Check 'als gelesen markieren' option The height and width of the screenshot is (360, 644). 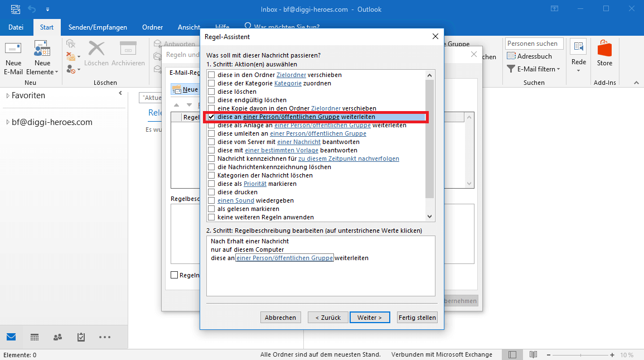pos(211,209)
